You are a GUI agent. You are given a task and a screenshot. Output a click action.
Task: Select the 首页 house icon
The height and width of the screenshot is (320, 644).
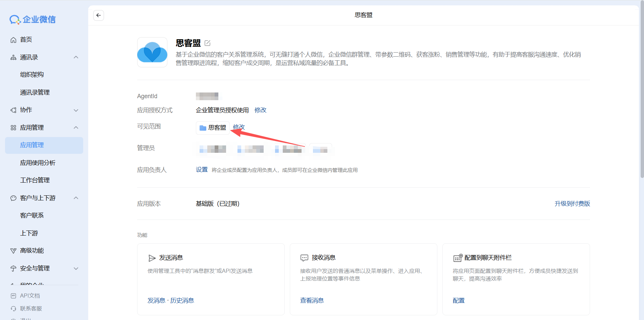pos(13,40)
